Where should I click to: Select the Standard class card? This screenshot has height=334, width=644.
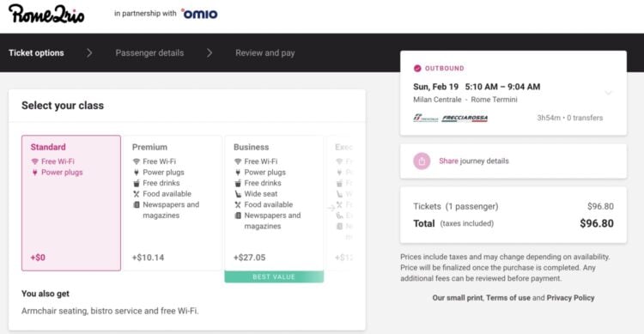coord(71,203)
